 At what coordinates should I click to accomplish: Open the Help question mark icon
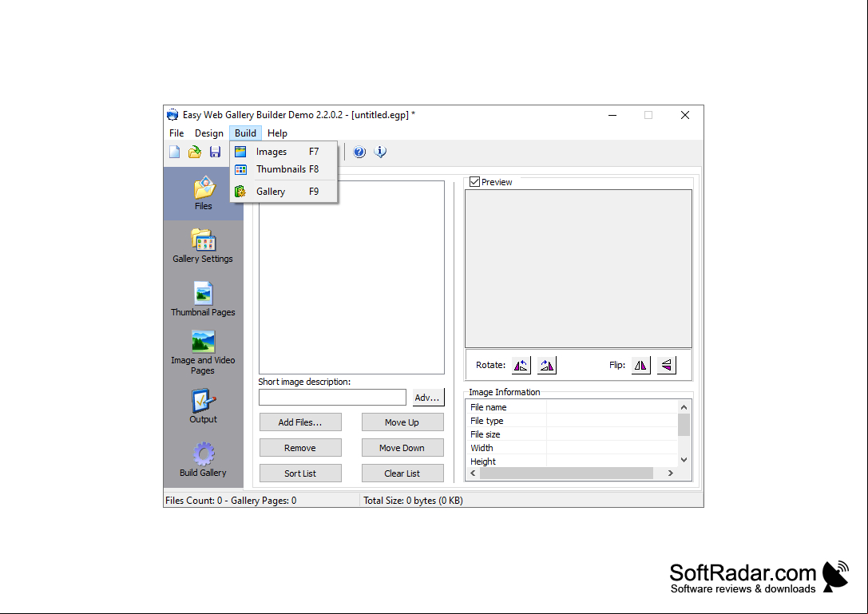[359, 152]
